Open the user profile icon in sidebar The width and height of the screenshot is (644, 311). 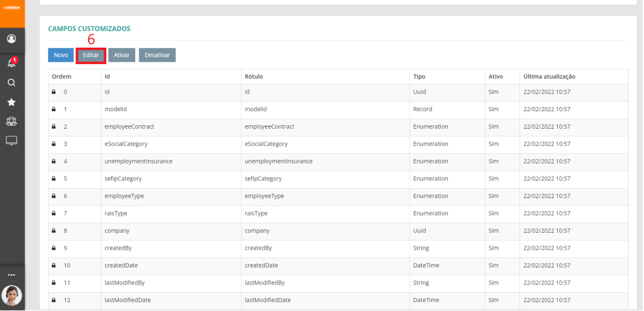click(x=12, y=39)
